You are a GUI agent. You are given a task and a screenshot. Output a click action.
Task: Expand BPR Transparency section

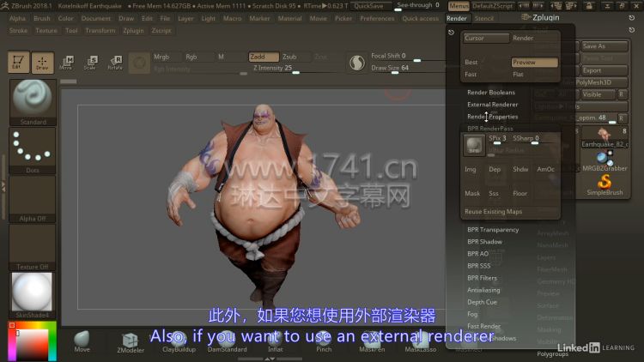(x=493, y=229)
